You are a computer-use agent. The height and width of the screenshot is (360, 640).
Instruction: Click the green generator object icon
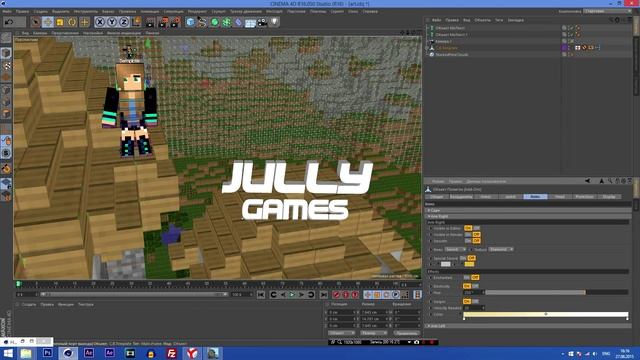click(214, 22)
